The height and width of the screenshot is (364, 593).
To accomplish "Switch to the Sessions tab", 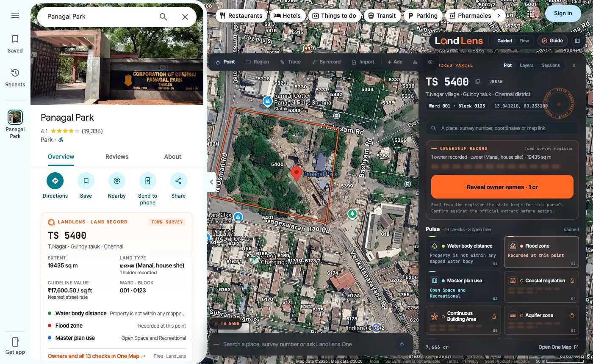I will 551,65.
